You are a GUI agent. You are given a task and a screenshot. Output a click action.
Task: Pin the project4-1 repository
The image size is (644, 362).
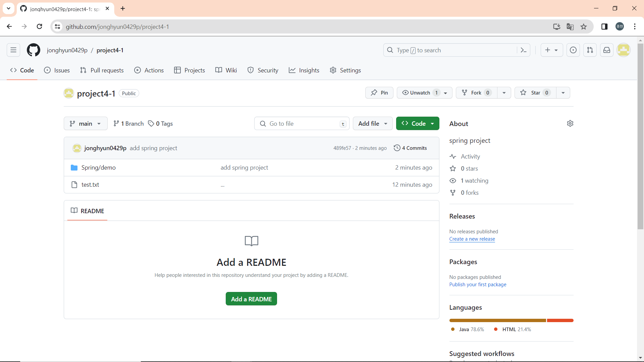click(379, 93)
